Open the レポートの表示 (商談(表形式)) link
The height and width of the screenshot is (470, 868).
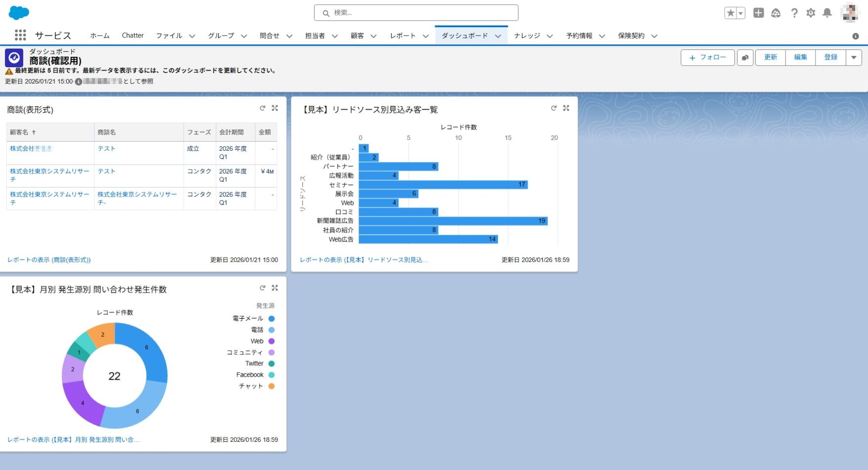coord(49,260)
